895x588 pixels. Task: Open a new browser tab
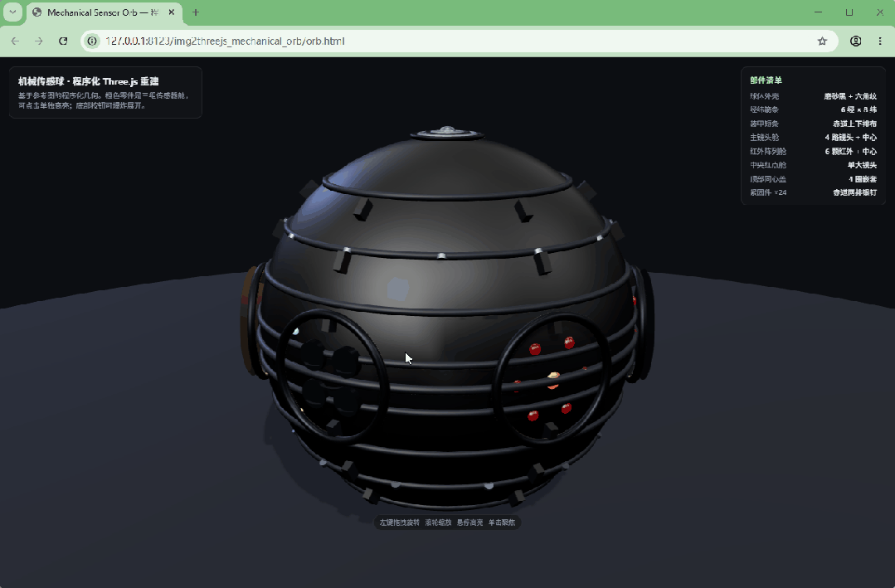click(x=195, y=12)
